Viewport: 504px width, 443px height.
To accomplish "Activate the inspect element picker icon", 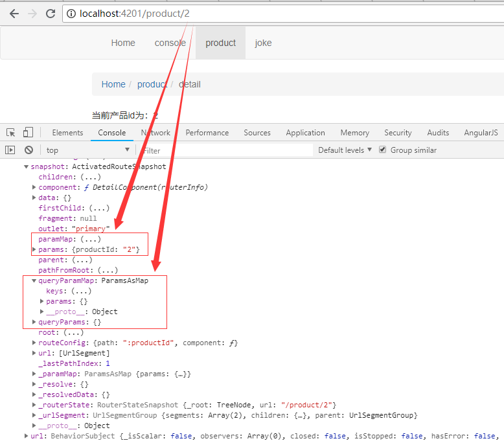I will point(10,132).
